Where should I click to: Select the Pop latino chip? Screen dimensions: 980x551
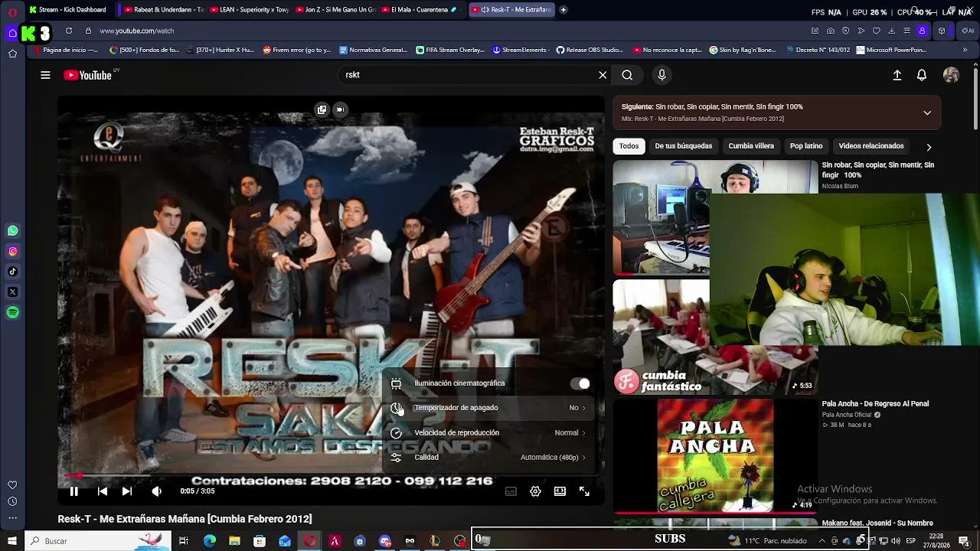click(806, 146)
